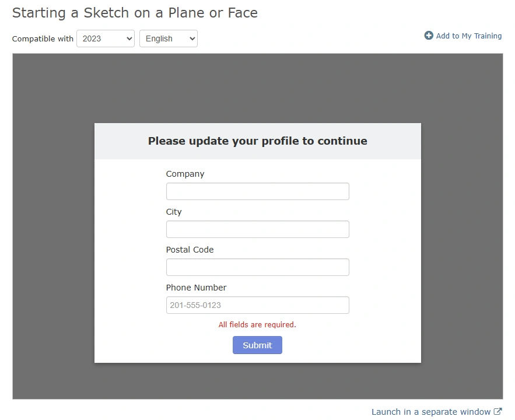Focus the Company text field
The image size is (515, 420).
257,191
